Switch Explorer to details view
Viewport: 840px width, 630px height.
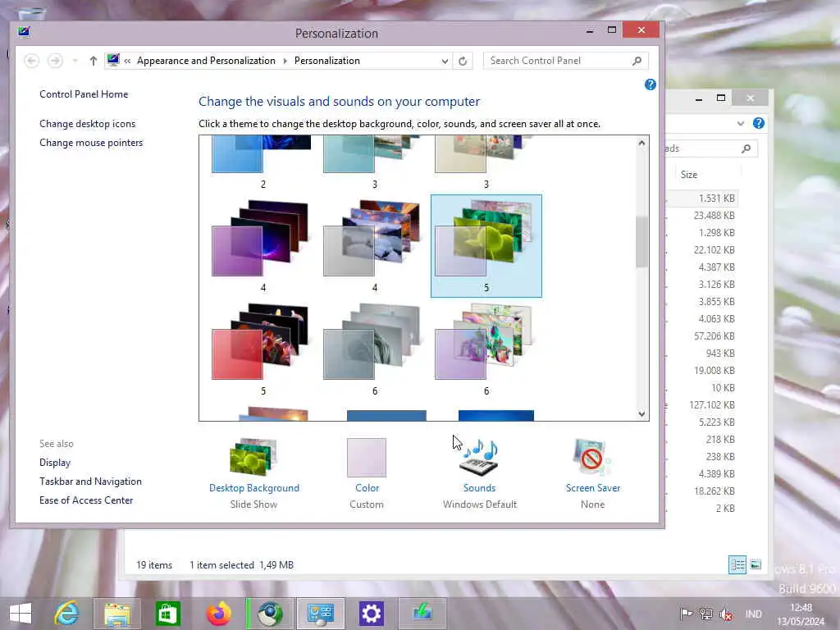pyautogui.click(x=737, y=564)
